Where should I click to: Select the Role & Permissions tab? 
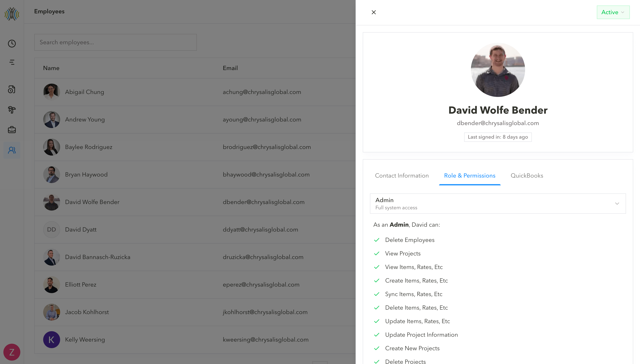click(469, 175)
